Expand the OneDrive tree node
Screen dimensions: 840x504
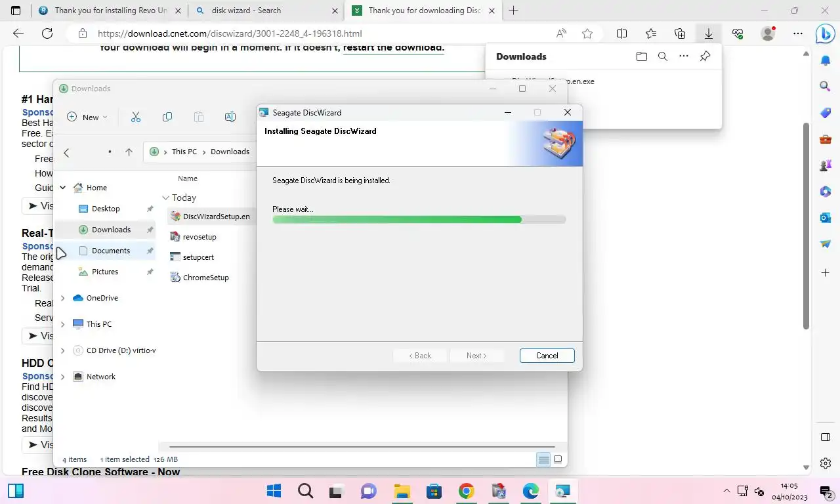pyautogui.click(x=63, y=298)
